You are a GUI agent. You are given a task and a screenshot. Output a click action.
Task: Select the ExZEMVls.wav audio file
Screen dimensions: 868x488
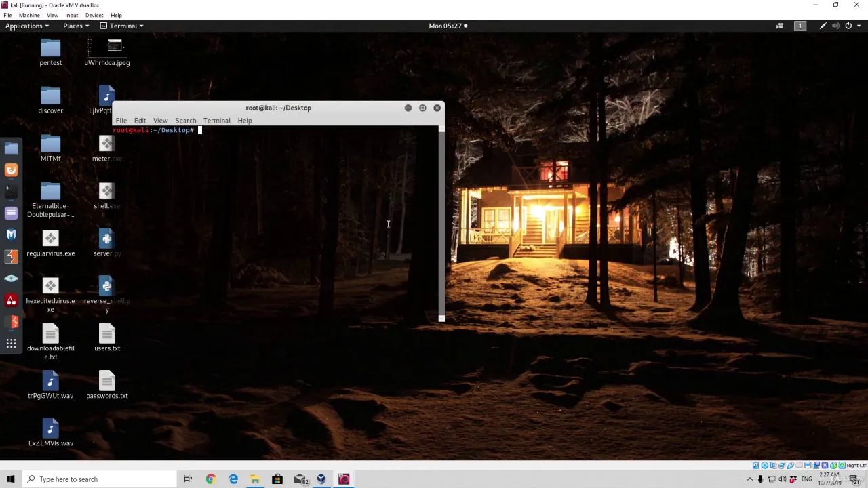tap(50, 433)
